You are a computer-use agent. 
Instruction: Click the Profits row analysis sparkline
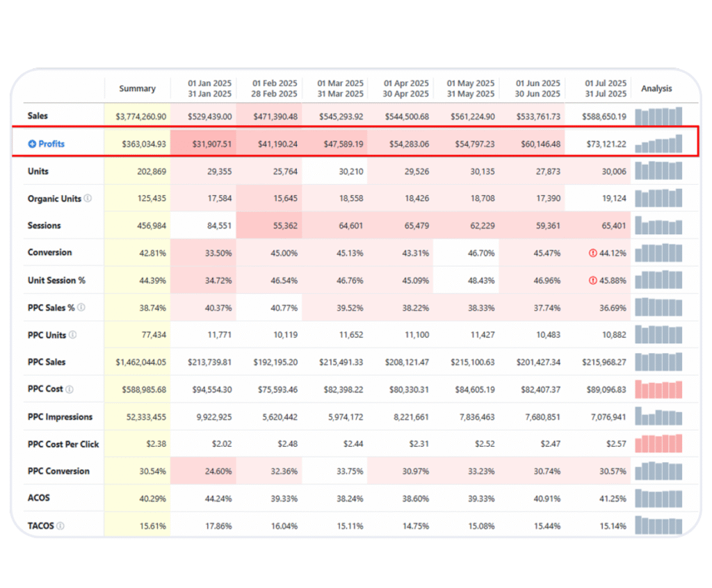tap(658, 144)
